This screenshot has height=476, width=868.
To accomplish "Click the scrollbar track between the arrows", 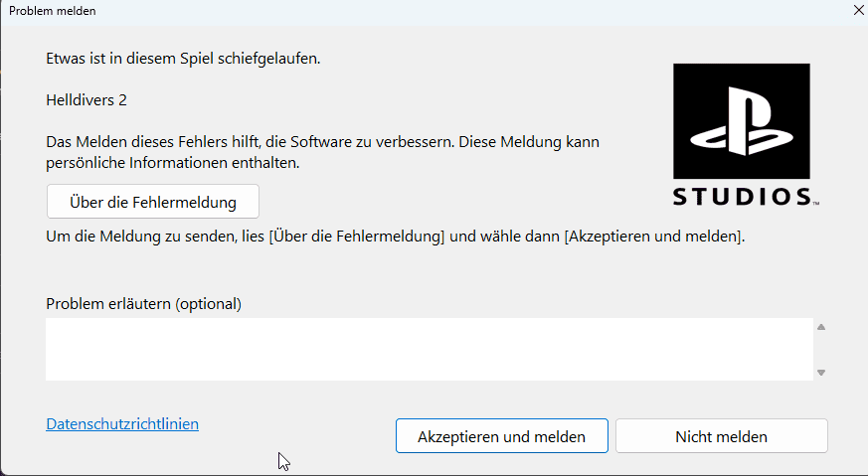I will point(821,350).
